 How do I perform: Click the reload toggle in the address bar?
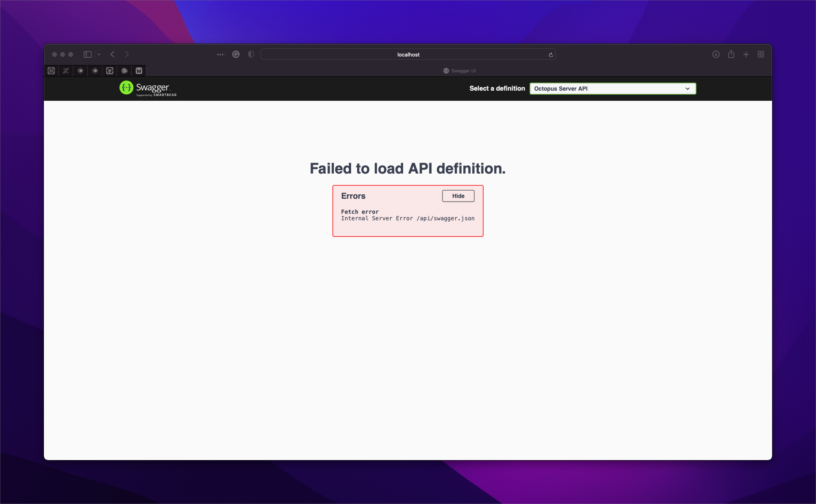click(550, 54)
